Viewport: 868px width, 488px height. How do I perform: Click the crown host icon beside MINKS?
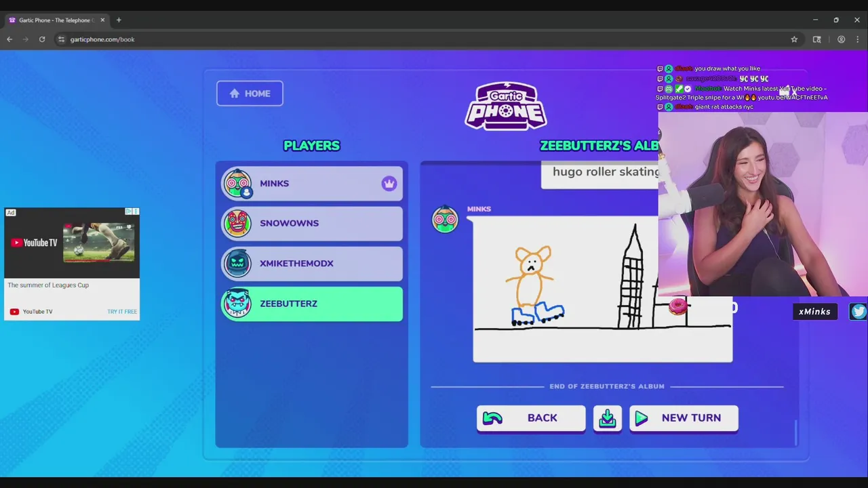pyautogui.click(x=389, y=184)
